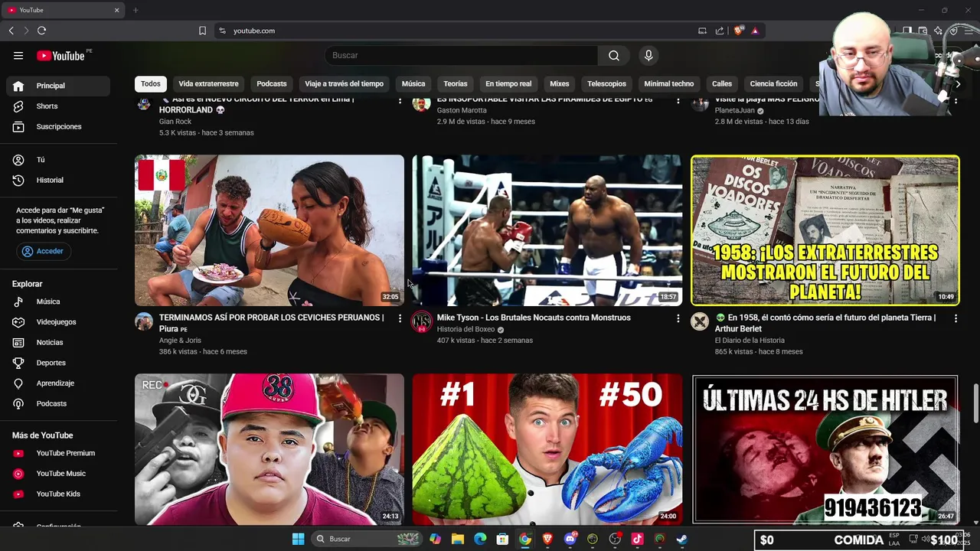Screen dimensions: 980x551
Task: Open YouTube Music link
Action: (58, 474)
